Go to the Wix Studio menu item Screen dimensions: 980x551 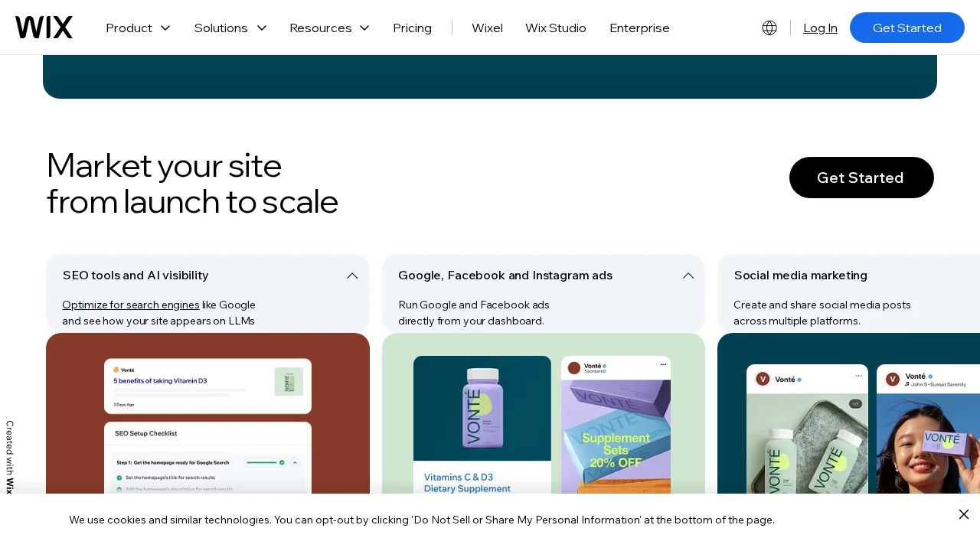556,28
